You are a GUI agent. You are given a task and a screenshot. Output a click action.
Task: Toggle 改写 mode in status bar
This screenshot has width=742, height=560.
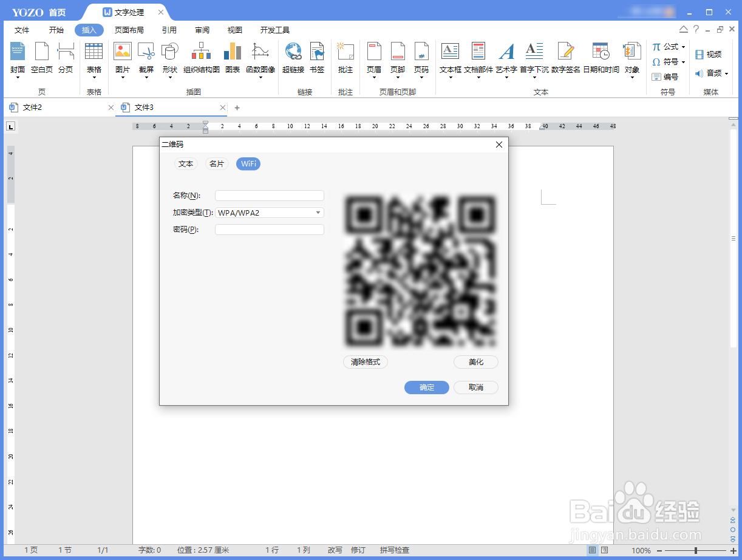pos(335,550)
